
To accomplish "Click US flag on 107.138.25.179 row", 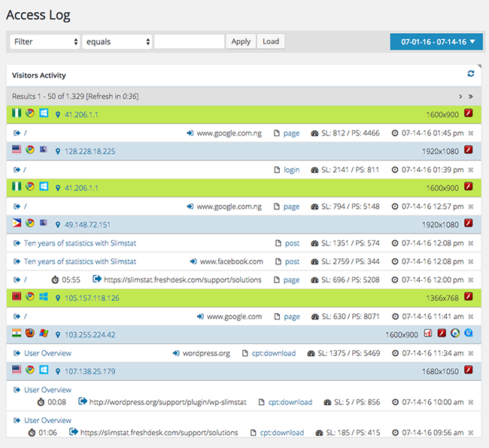I will coord(17,370).
